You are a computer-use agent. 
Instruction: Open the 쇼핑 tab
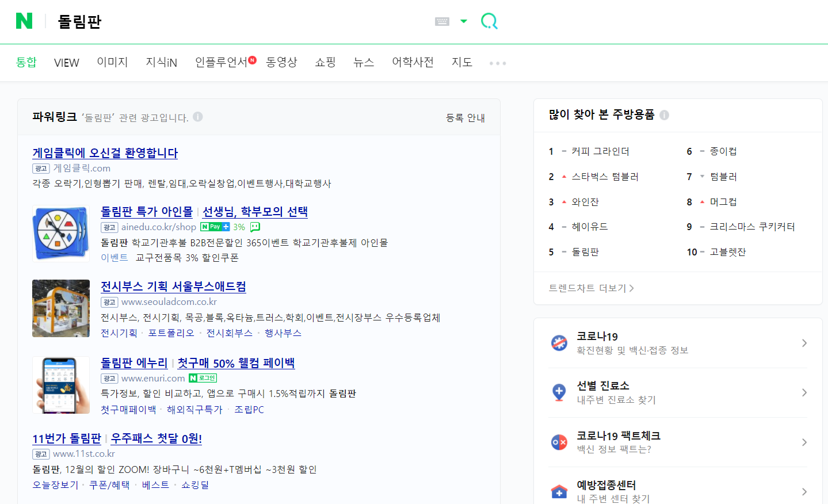(x=325, y=62)
